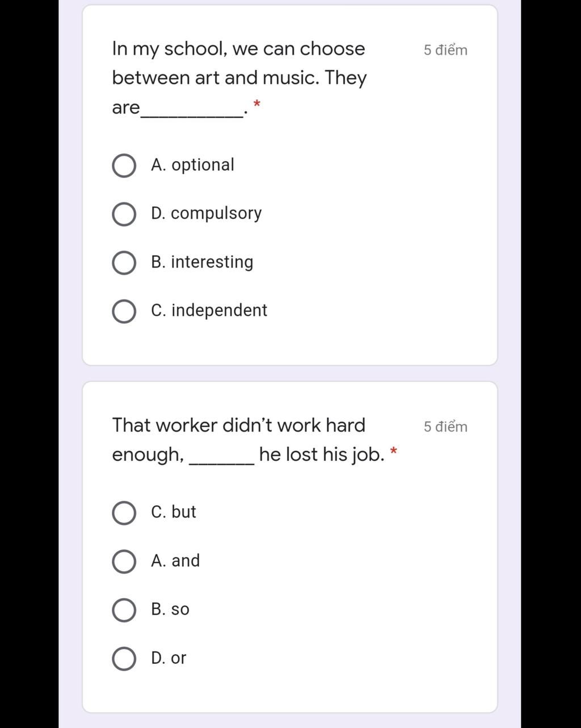Select the radio button for C. but
Image resolution: width=581 pixels, height=728 pixels.
pos(124,513)
